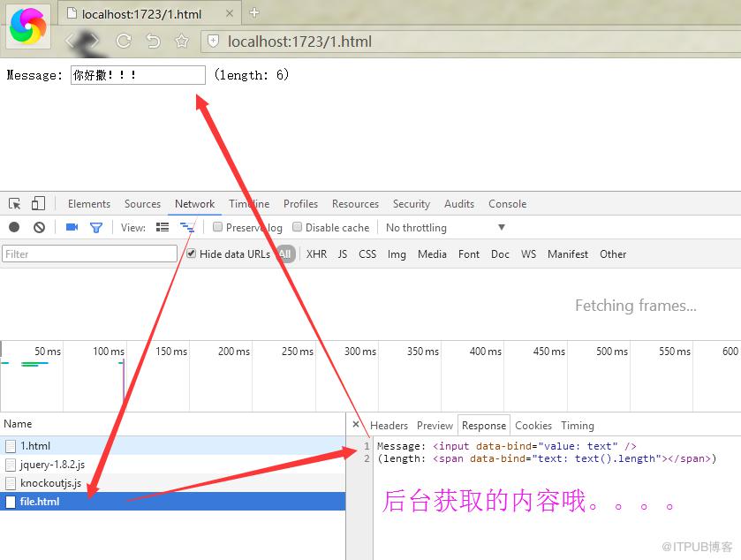
Task: Clear the network log
Action: (x=39, y=227)
